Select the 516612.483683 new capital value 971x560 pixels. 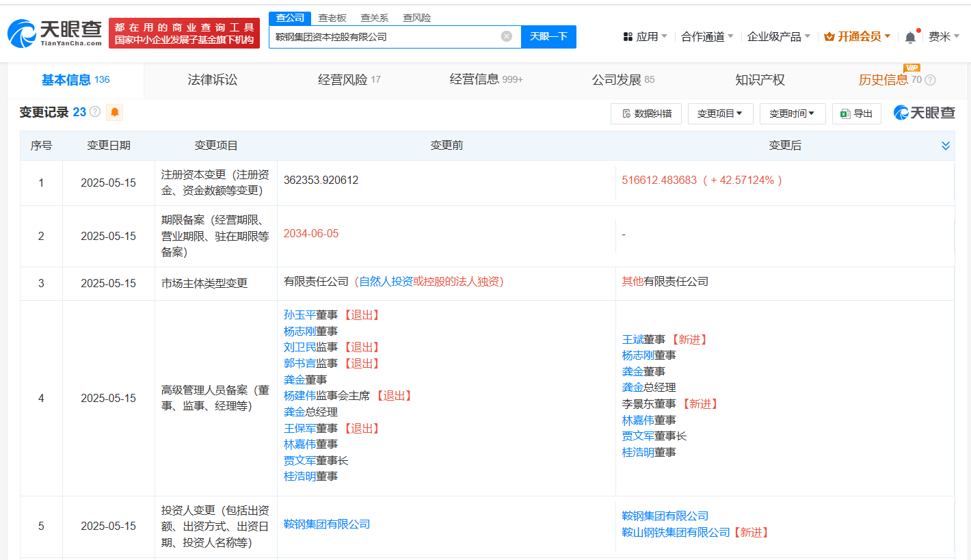(x=659, y=181)
